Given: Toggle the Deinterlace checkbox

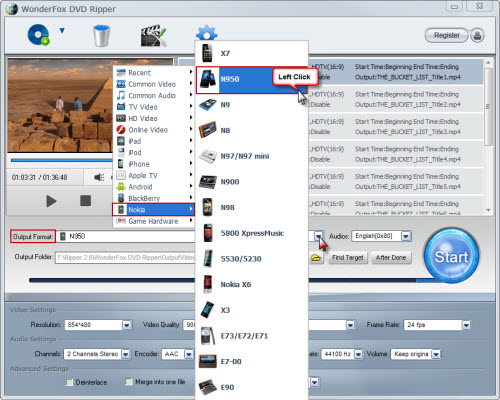Looking at the screenshot, I should tap(69, 382).
